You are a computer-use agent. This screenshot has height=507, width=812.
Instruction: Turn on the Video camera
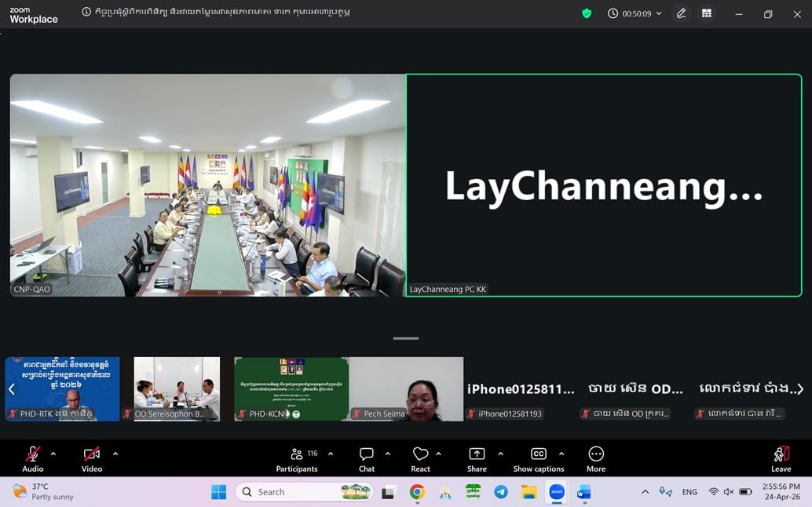[92, 459]
